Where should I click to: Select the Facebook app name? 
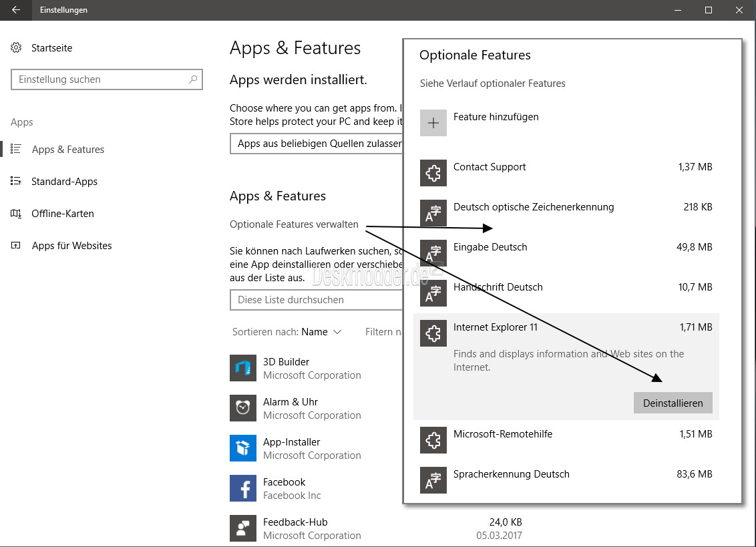click(284, 482)
